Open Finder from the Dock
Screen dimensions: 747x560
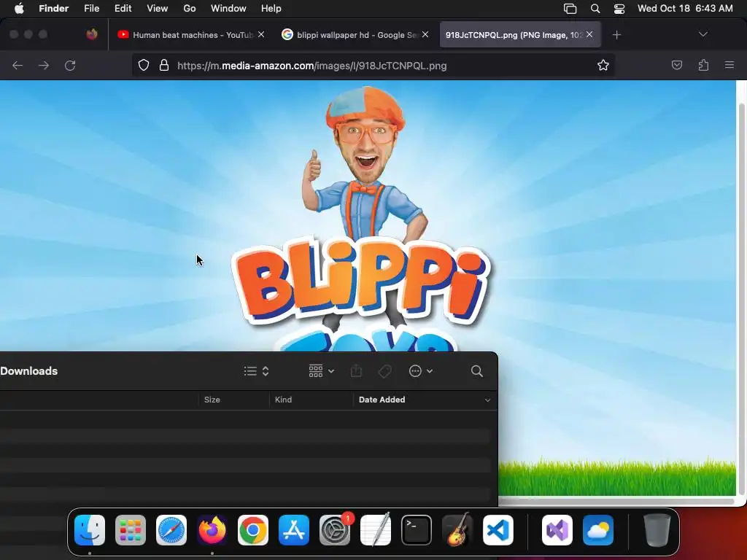coord(90,530)
